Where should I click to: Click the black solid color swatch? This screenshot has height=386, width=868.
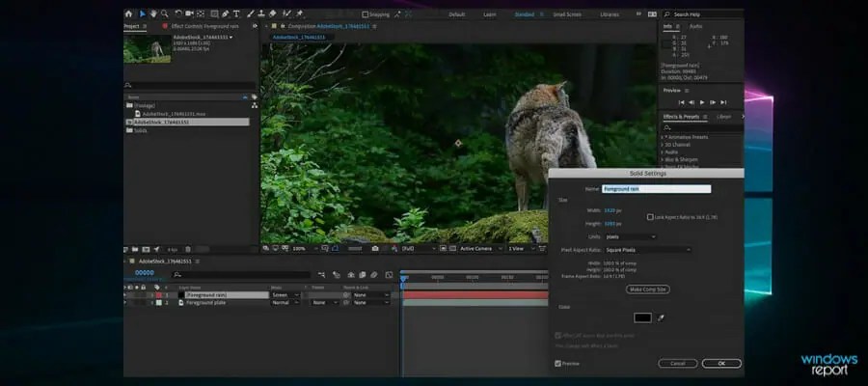tap(642, 317)
